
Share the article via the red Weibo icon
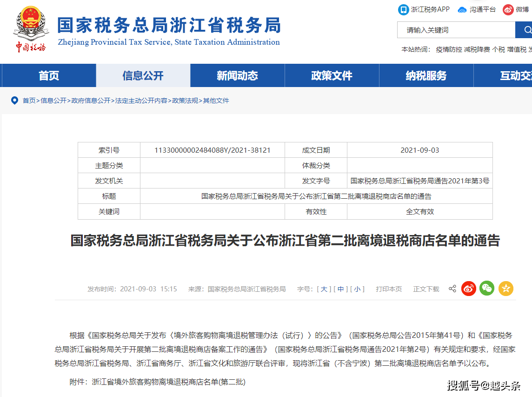[469, 288]
